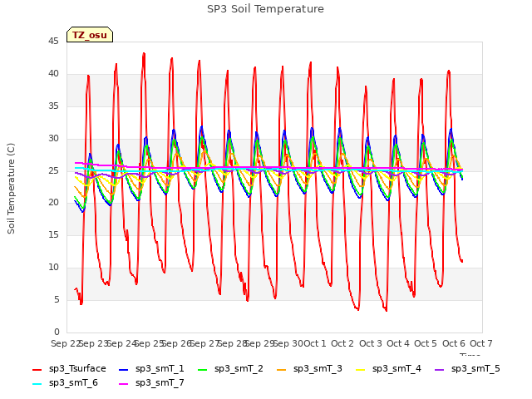Click the 20 y-axis tick label

tap(53, 203)
